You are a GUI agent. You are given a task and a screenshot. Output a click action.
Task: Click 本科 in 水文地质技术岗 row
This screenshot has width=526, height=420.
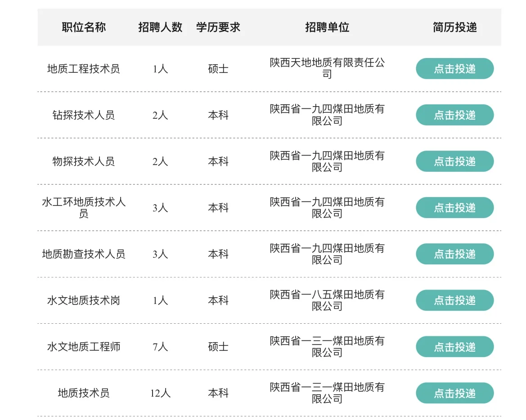coord(218,300)
